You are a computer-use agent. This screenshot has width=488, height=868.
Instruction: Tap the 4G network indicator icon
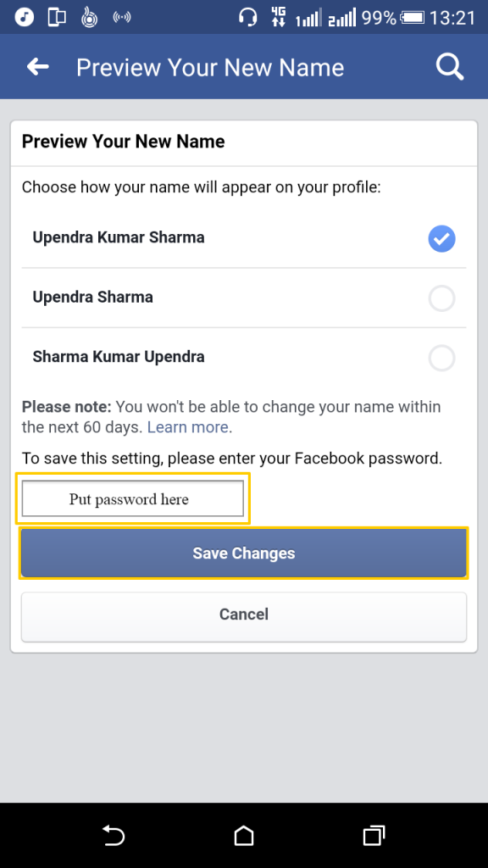[279, 15]
